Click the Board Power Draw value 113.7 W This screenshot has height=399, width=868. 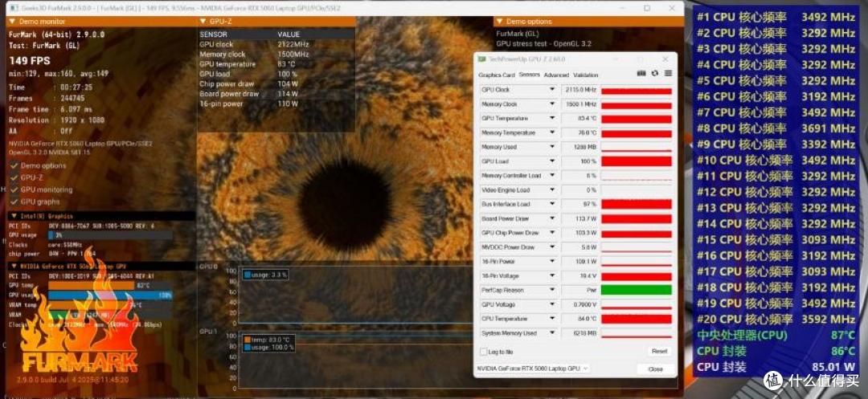pos(579,219)
